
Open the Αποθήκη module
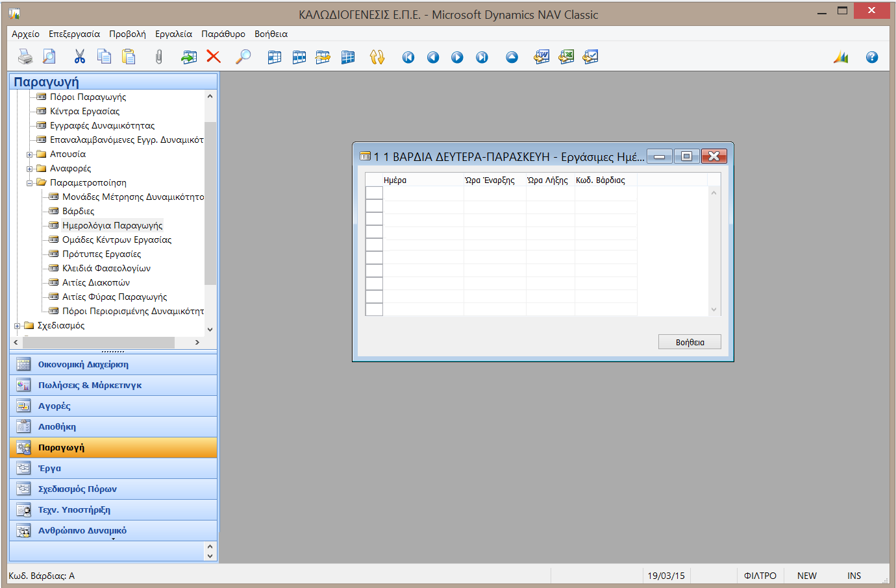click(x=114, y=427)
